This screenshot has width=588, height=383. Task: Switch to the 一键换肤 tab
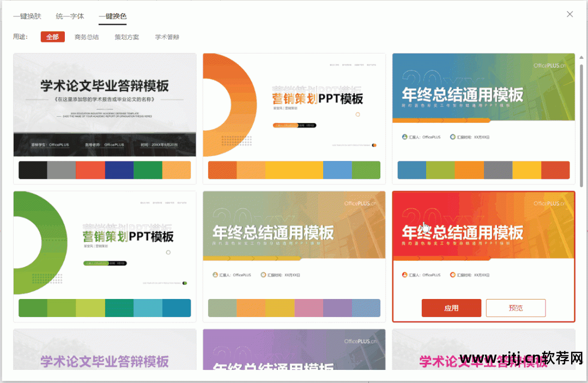coord(27,16)
